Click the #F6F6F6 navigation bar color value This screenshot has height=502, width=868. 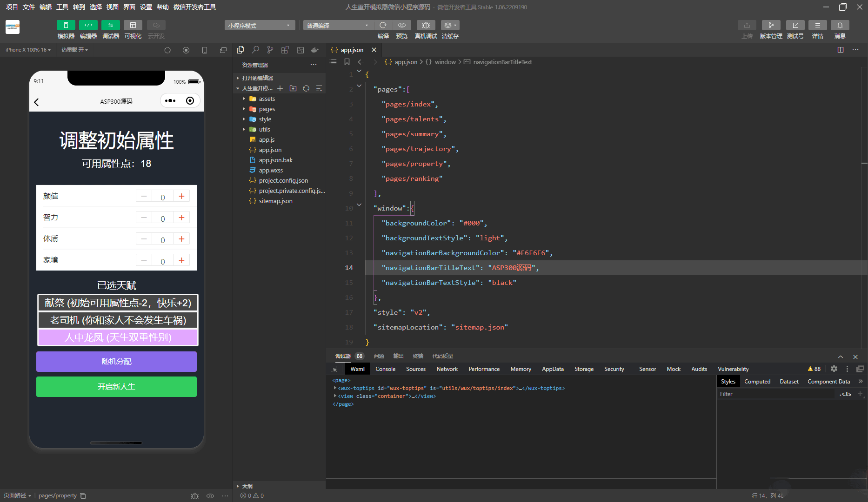point(531,253)
